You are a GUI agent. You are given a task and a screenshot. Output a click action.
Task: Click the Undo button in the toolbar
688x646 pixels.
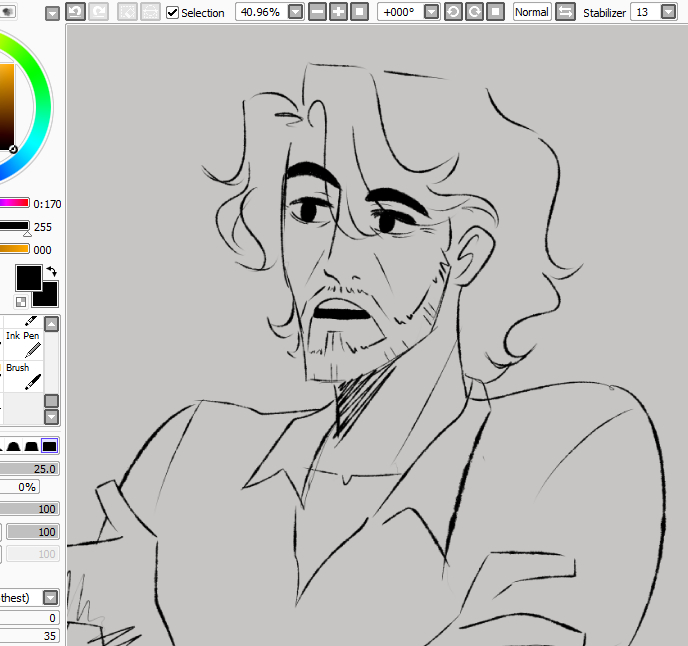point(75,12)
